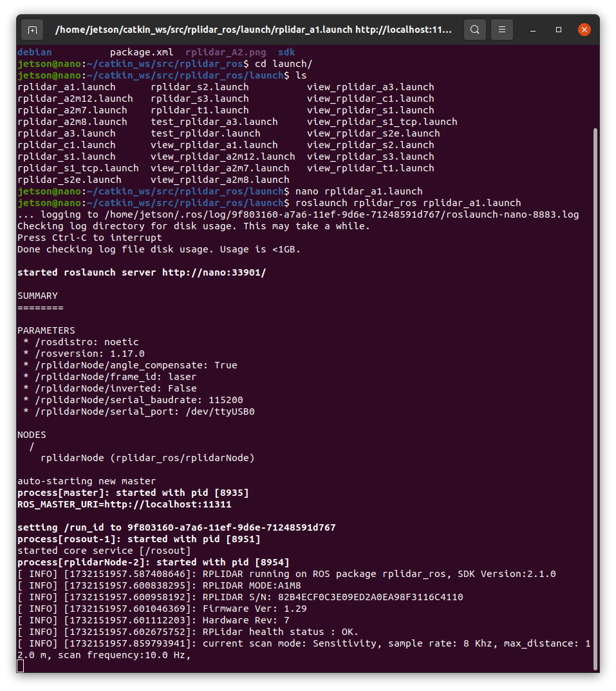Click rplidar_c1.launch file name

coord(66,145)
